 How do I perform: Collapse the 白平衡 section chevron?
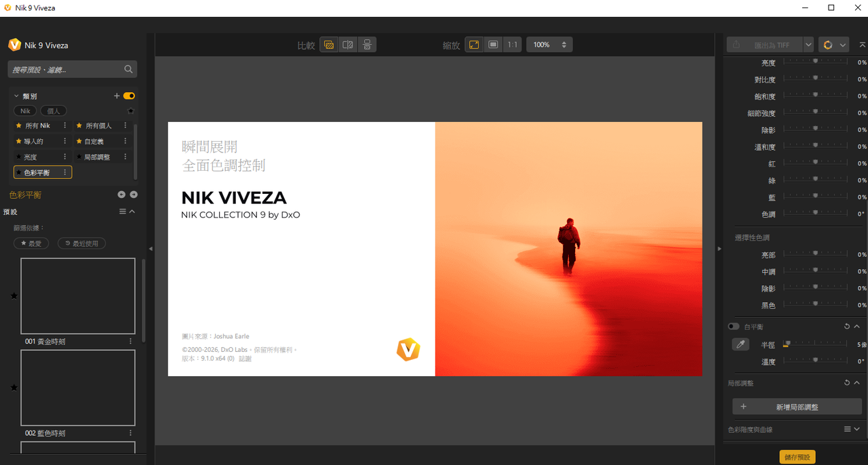[857, 327]
